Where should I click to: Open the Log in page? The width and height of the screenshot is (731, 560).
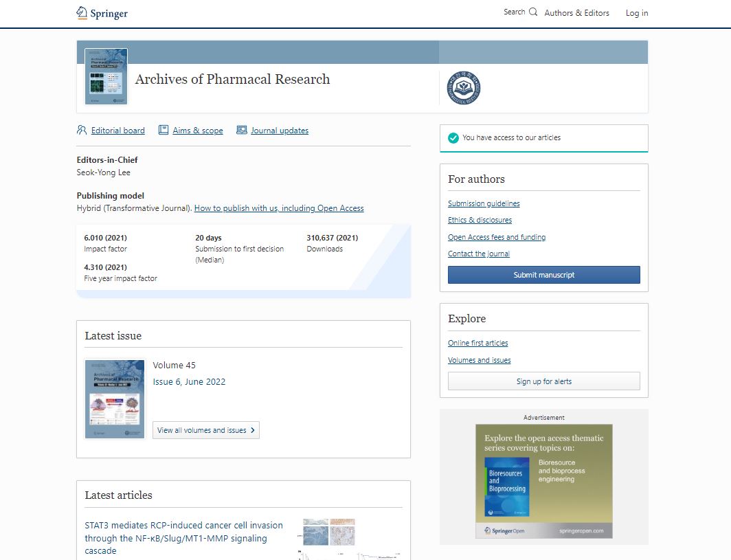(636, 13)
